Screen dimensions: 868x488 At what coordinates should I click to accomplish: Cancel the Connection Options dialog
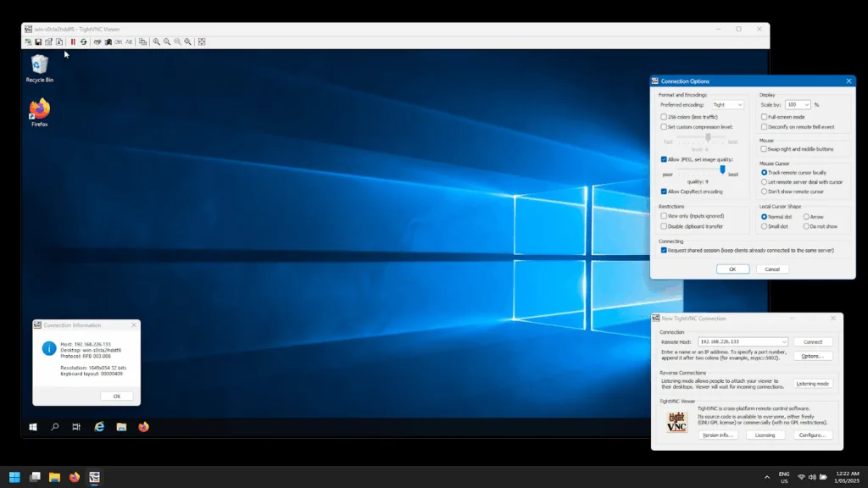coord(772,269)
